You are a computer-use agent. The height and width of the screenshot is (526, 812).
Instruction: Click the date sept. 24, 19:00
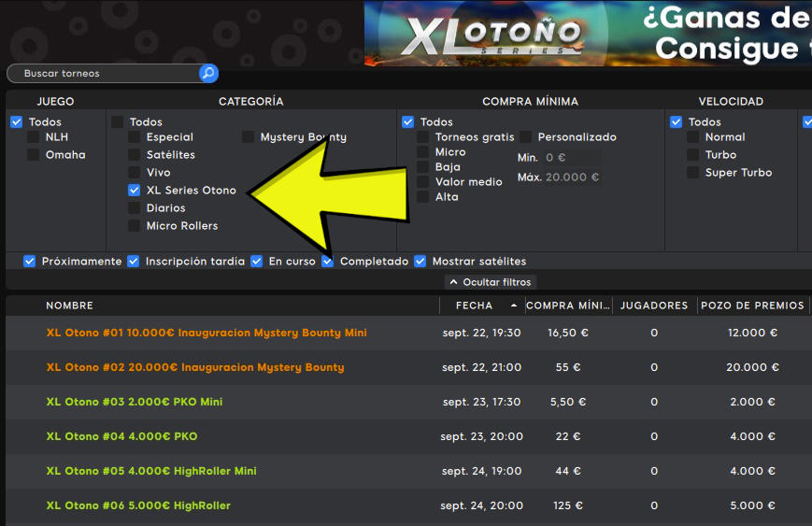pos(481,471)
